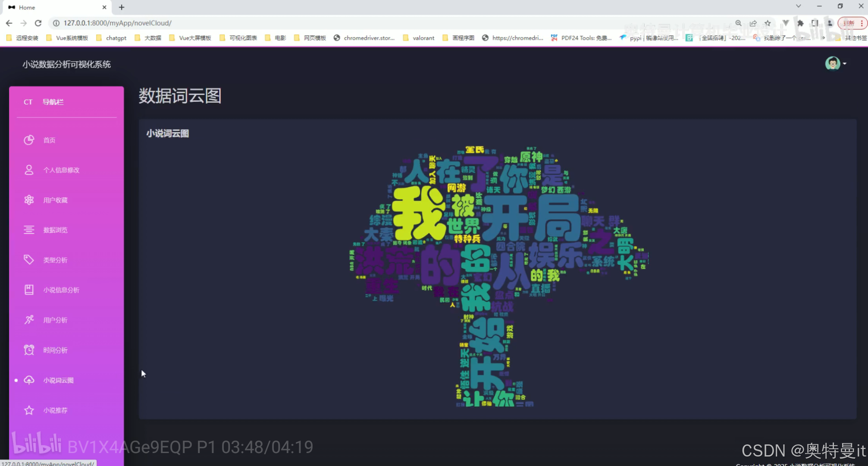Click the alarm clock icon for 时间分析
The height and width of the screenshot is (466, 868).
(x=29, y=350)
